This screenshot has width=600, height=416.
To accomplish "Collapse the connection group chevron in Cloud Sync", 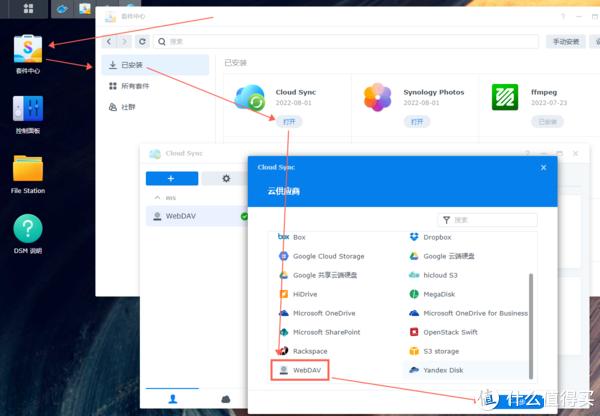I will [157, 197].
